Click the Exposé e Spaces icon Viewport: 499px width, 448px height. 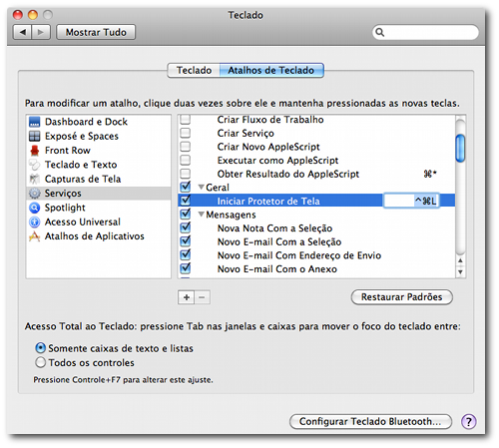coord(35,136)
